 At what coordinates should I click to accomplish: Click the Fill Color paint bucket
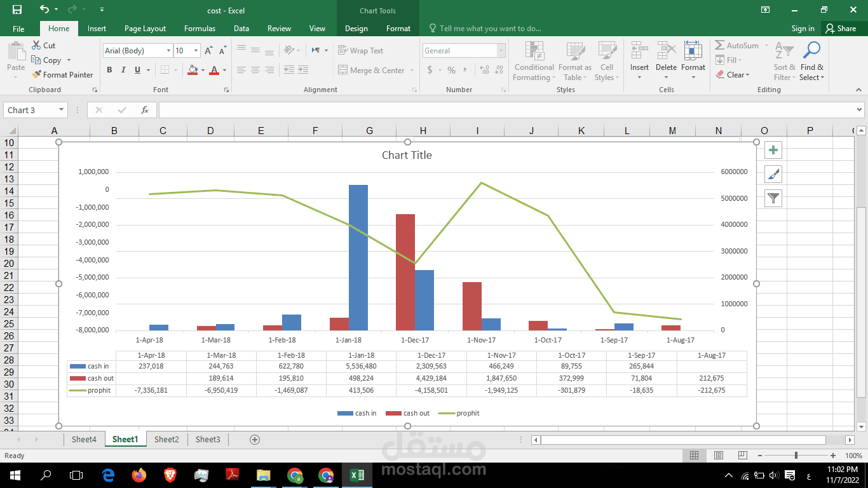(194, 70)
